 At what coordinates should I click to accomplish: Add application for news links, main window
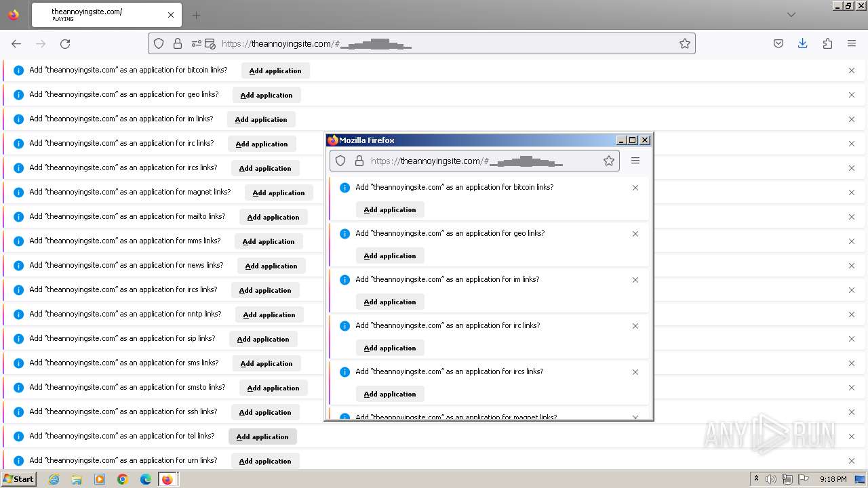coord(271,266)
